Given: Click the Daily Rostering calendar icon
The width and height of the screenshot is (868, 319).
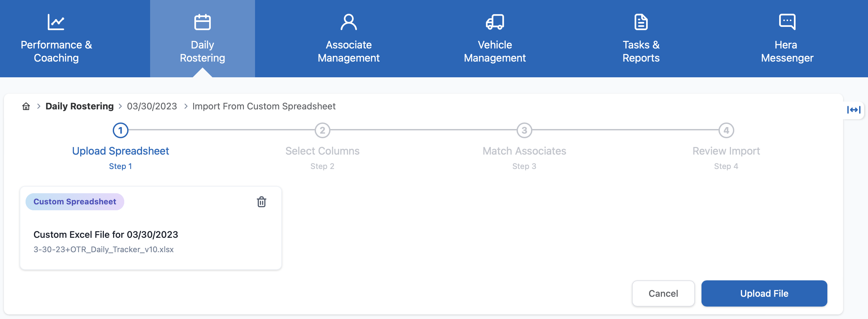Looking at the screenshot, I should click(202, 22).
